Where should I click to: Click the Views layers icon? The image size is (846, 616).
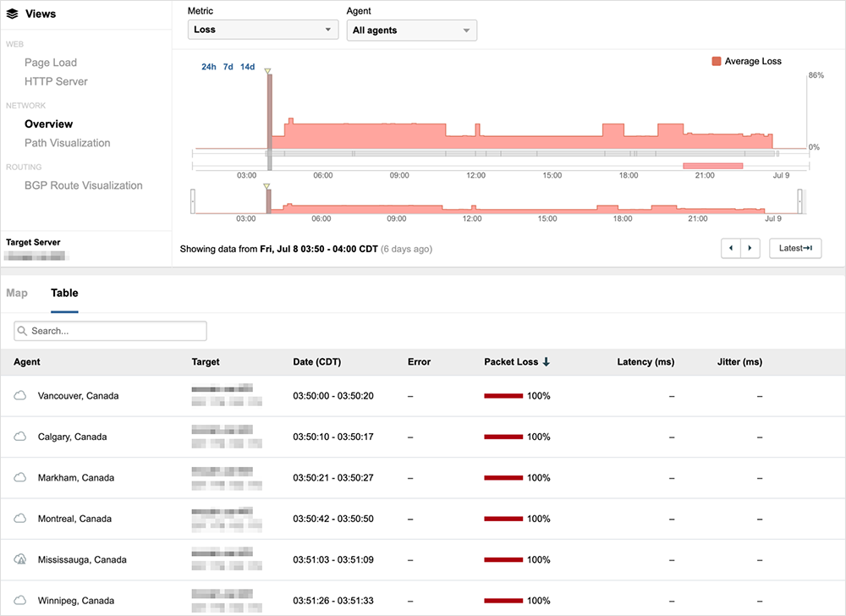click(x=12, y=14)
